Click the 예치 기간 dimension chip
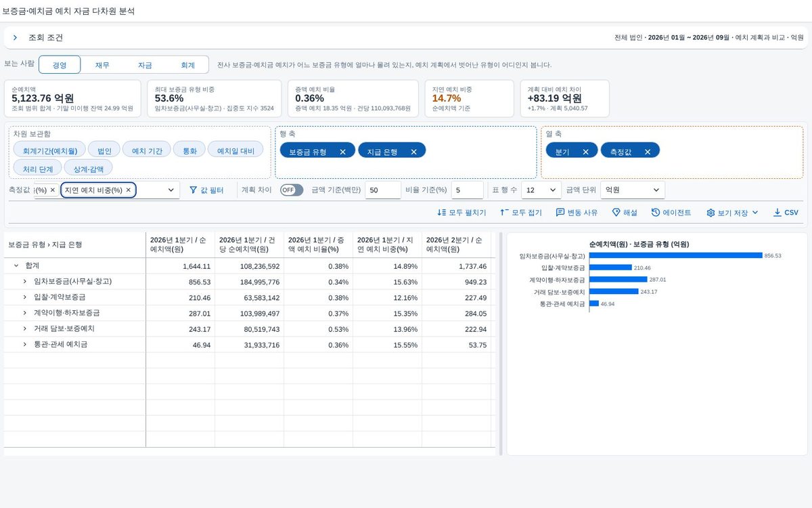This screenshot has height=508, width=812. pos(147,151)
